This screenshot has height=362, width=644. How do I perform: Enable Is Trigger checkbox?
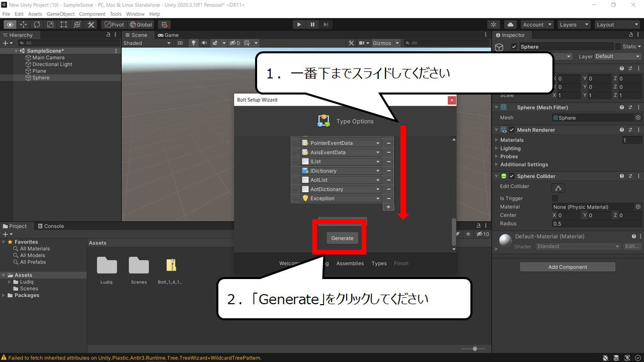555,199
